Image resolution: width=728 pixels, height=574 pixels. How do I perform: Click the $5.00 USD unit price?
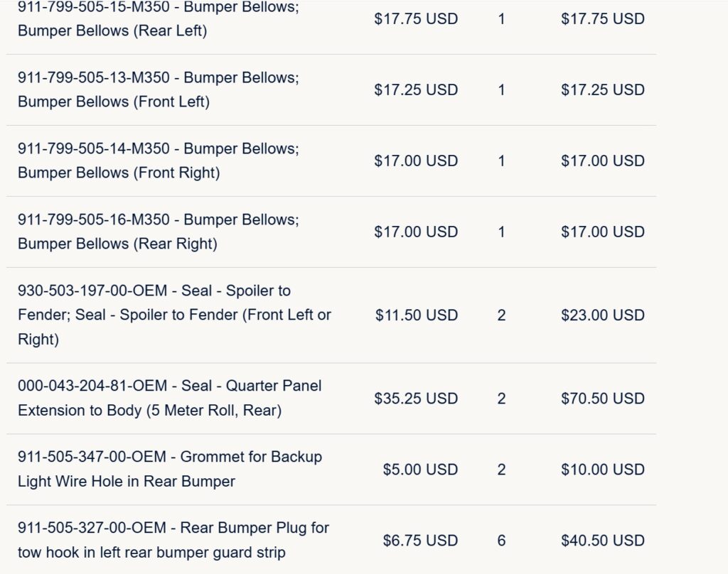pos(420,470)
